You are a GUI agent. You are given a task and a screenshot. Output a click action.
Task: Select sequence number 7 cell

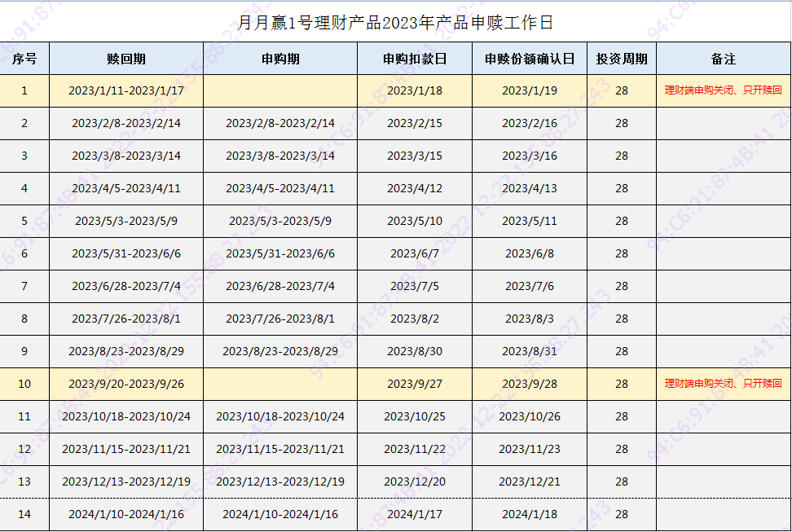(24, 287)
